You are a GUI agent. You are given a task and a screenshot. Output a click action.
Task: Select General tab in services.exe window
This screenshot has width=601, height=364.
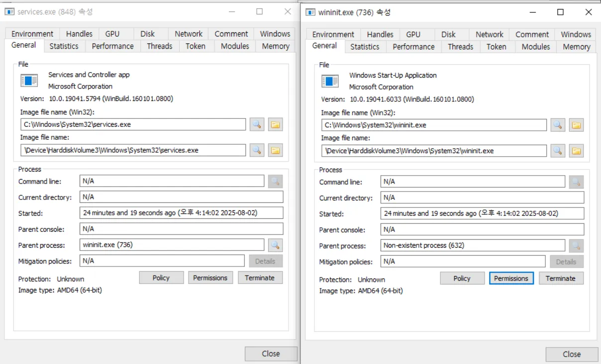[24, 45]
